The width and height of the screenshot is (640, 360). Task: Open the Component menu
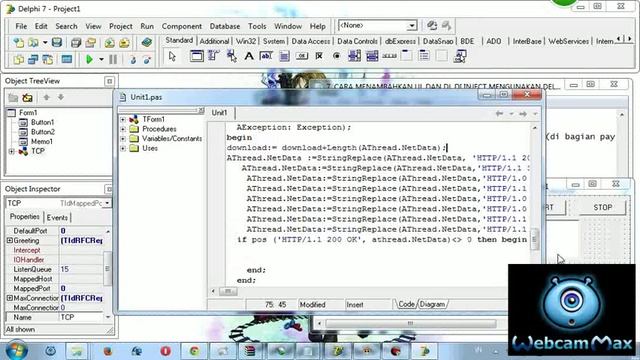[182, 26]
